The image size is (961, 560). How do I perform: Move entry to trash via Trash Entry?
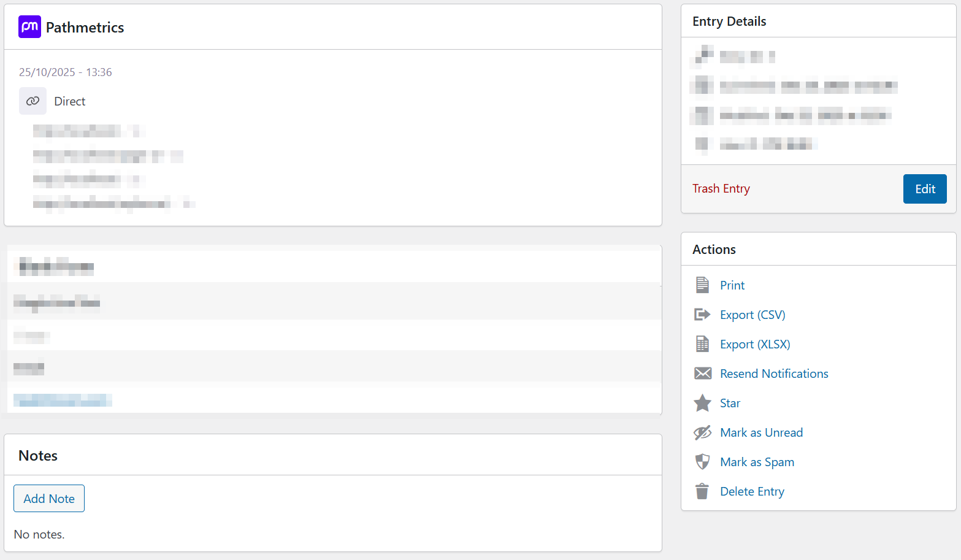[x=721, y=188]
